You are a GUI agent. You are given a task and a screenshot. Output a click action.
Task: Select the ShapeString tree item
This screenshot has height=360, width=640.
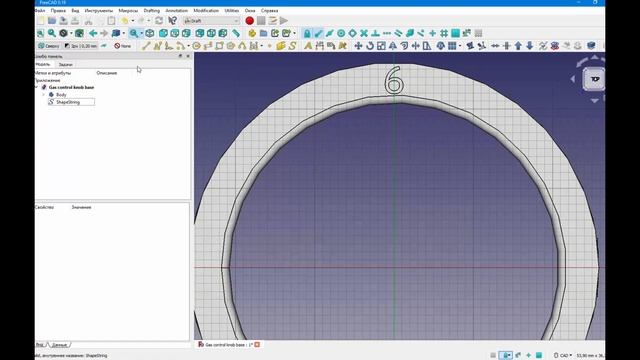(x=71, y=102)
